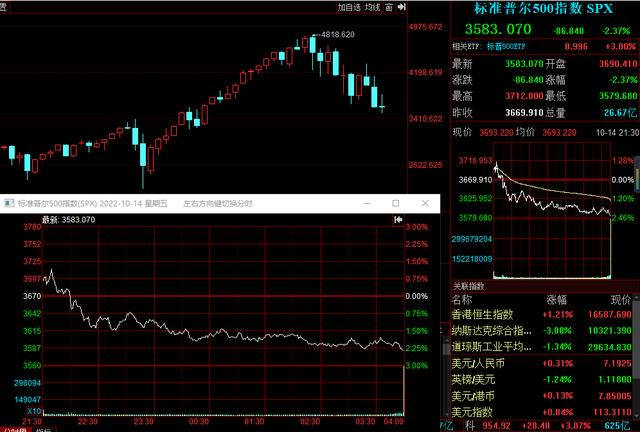Click the mini intraday chart thumbnail

click(552, 211)
